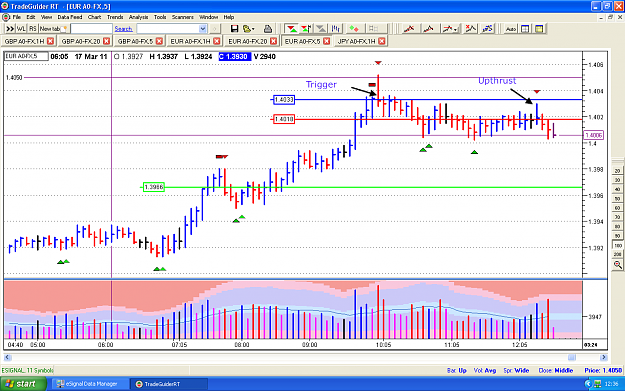Click the EUR A0-FX,5 symbol box in chart header
This screenshot has height=391, width=625.
(26, 56)
